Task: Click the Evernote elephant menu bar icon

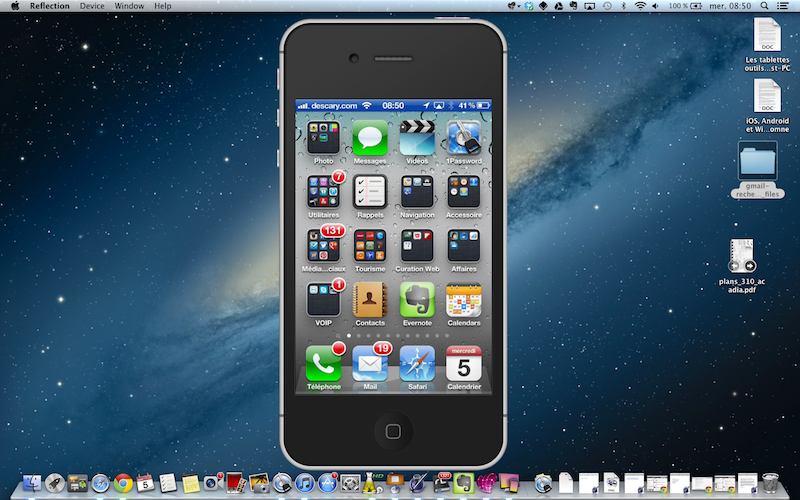Action: coord(573,6)
